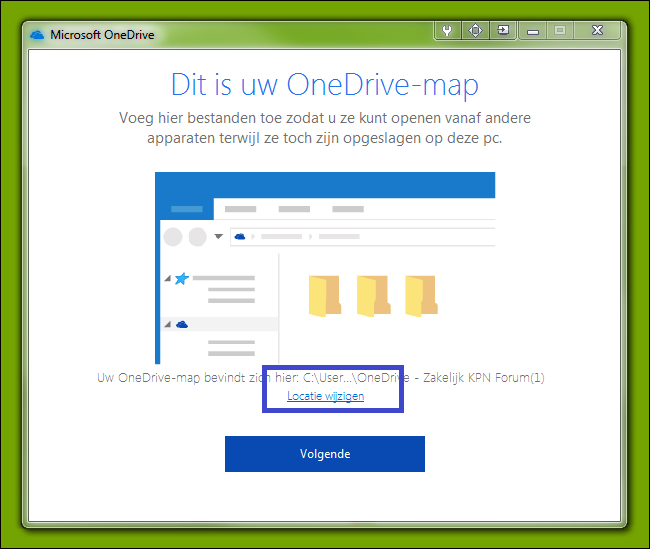This screenshot has height=549, width=650.
Task: Click the OneDrive folder path text
Action: [x=320, y=378]
